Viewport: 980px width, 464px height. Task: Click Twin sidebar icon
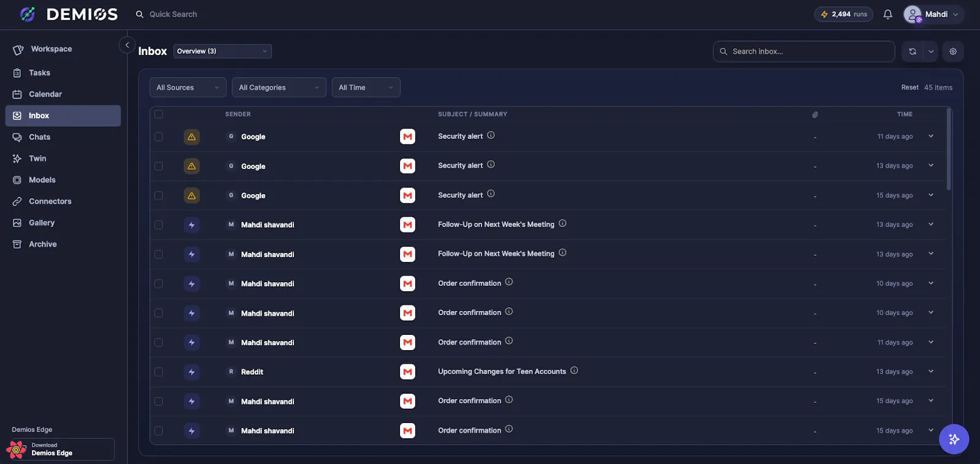coord(17,159)
